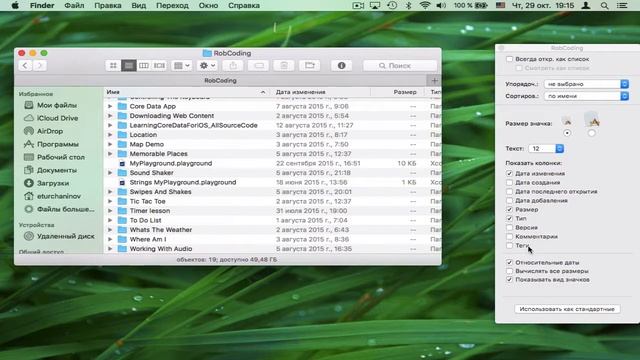Open the Текст size dropdown
The height and width of the screenshot is (360, 640).
(546, 149)
